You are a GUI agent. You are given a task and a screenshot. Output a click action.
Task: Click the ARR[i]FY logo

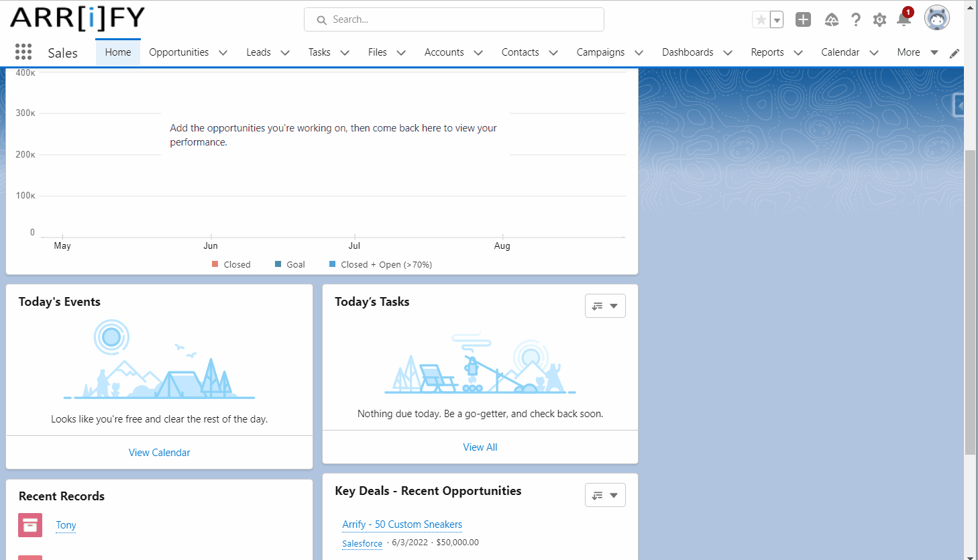click(76, 19)
